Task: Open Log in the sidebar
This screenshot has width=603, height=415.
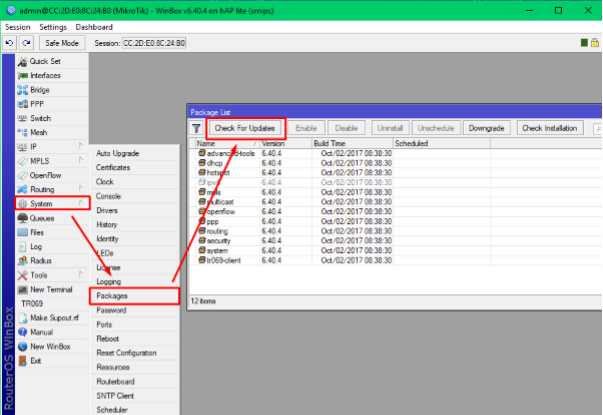Action: coord(52,247)
